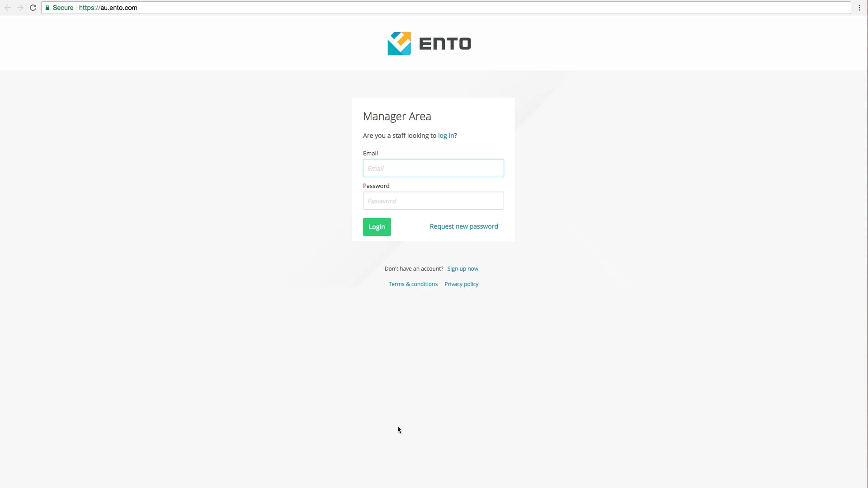Click the Password field label

pos(376,185)
